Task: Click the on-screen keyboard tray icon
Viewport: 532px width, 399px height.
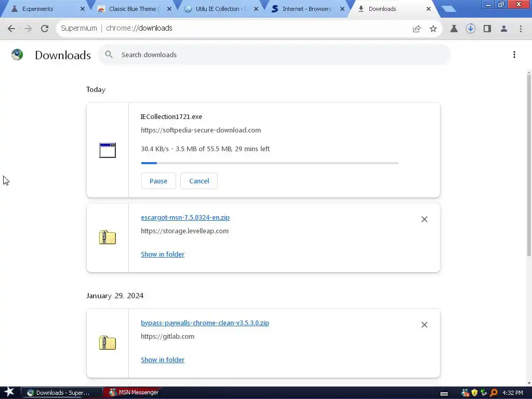Action: (x=444, y=394)
